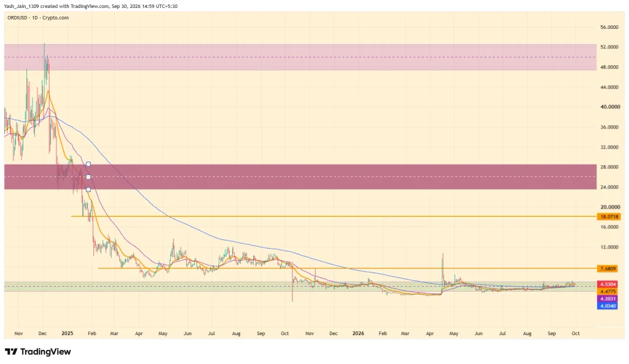Screen dimensions: 629x364
Task: Click the 44.0000 price axis tick
Action: [x=609, y=87]
